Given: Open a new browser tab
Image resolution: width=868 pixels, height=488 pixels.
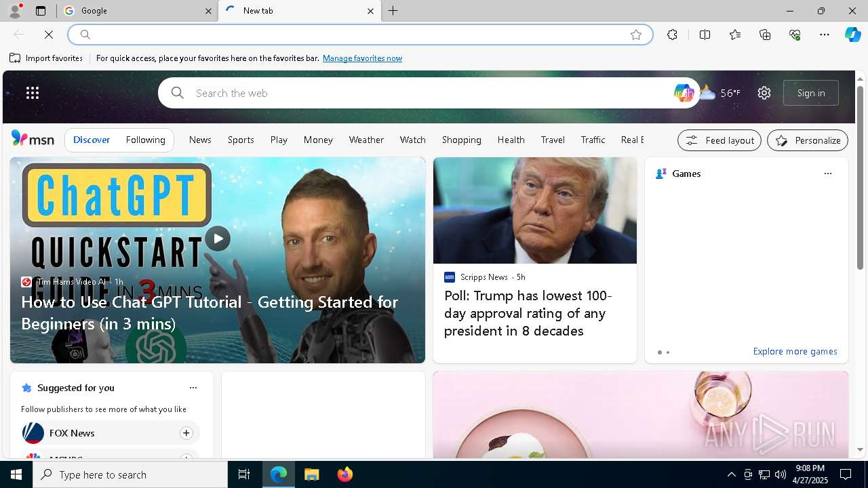Looking at the screenshot, I should (x=393, y=11).
